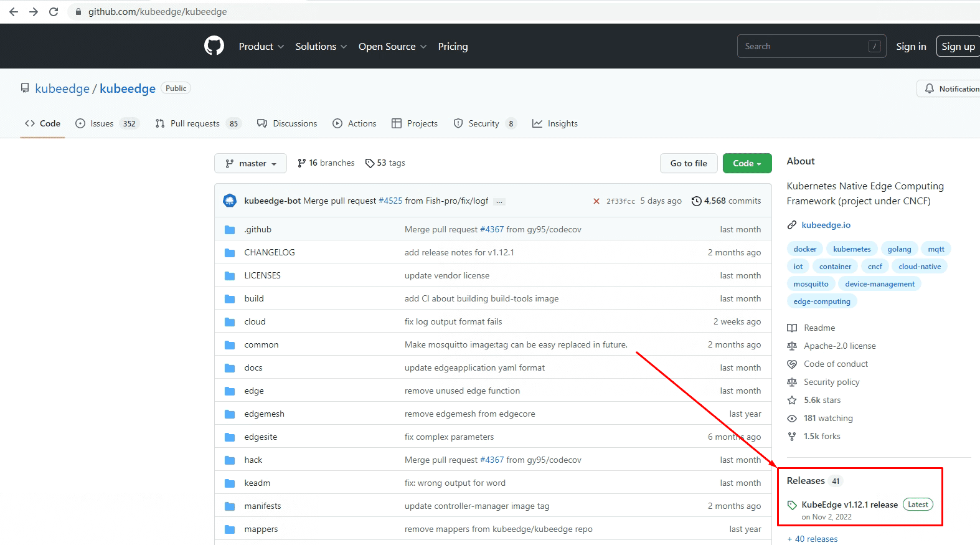Image resolution: width=980 pixels, height=545 pixels.
Task: Click the kubeedge organization name link
Action: [62, 88]
